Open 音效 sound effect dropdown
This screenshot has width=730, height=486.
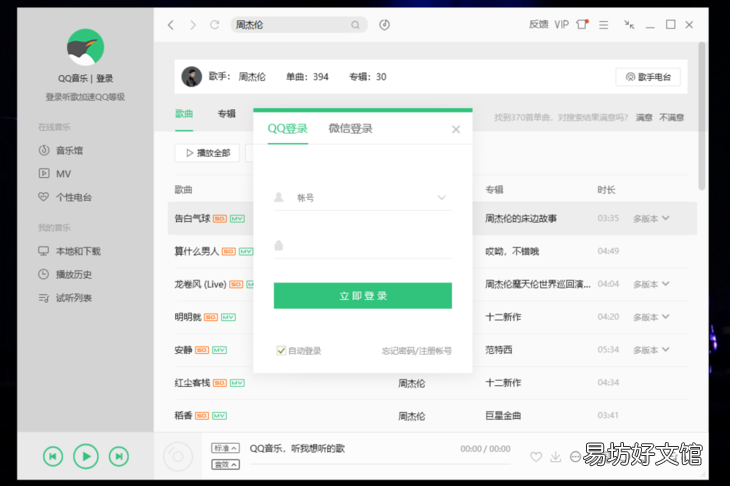point(225,464)
